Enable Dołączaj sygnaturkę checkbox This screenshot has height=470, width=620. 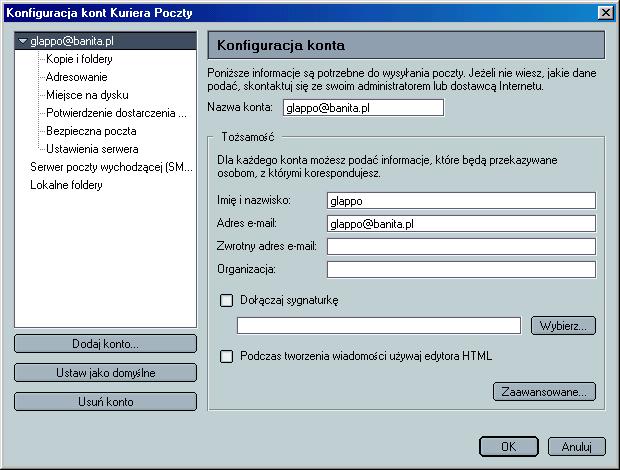(x=226, y=299)
